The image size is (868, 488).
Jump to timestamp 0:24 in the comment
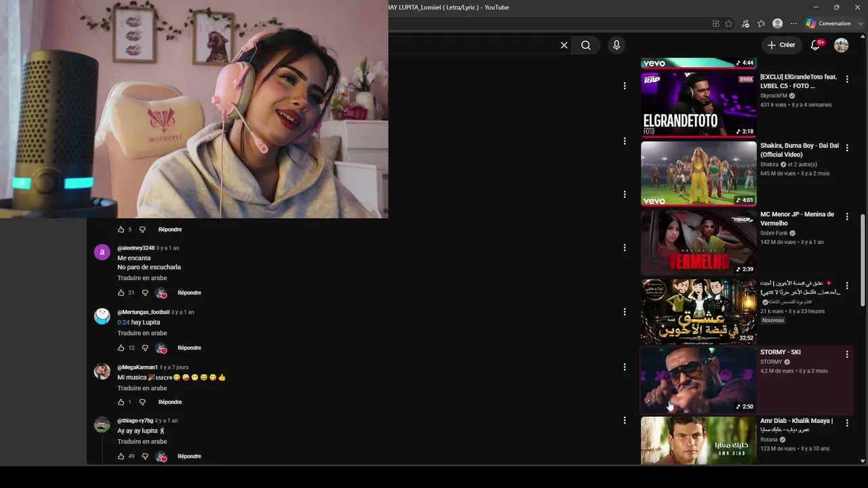tap(123, 323)
